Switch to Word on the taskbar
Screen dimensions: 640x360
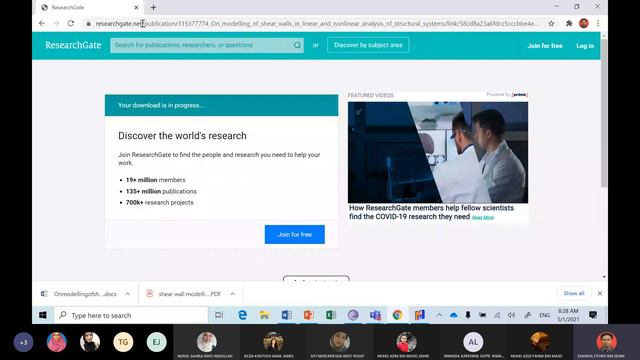287,315
